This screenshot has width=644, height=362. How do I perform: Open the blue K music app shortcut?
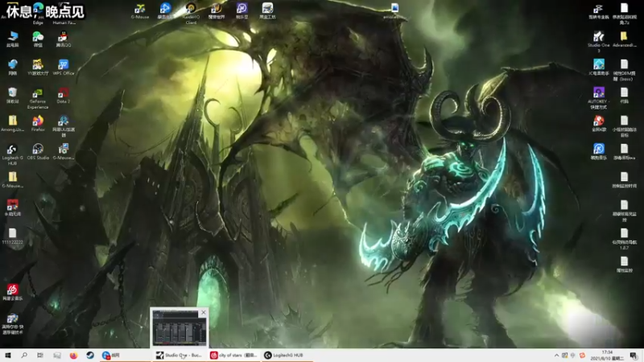click(x=598, y=151)
